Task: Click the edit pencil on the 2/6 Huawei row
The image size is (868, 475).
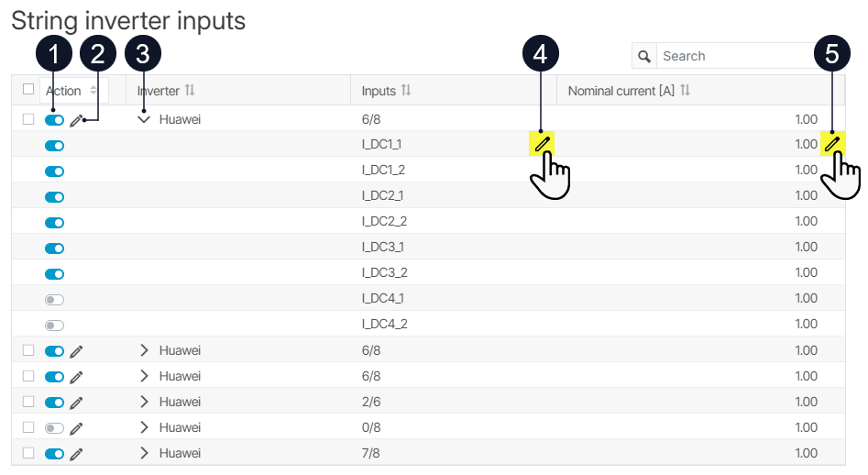Action: point(76,403)
